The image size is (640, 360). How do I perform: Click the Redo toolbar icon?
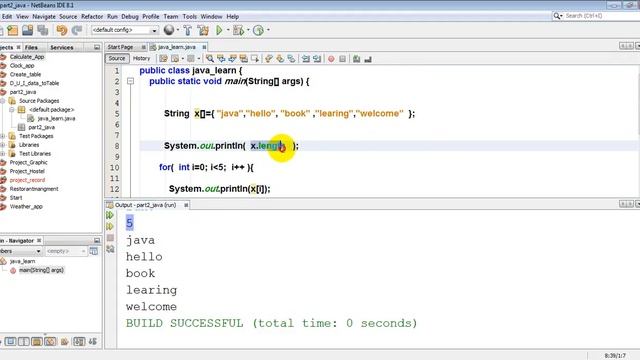pyautogui.click(x=77, y=30)
